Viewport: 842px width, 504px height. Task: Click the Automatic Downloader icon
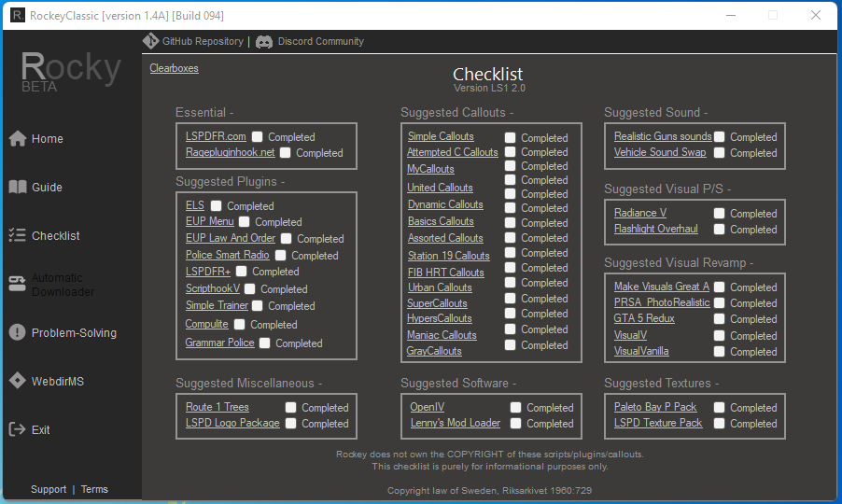point(17,285)
